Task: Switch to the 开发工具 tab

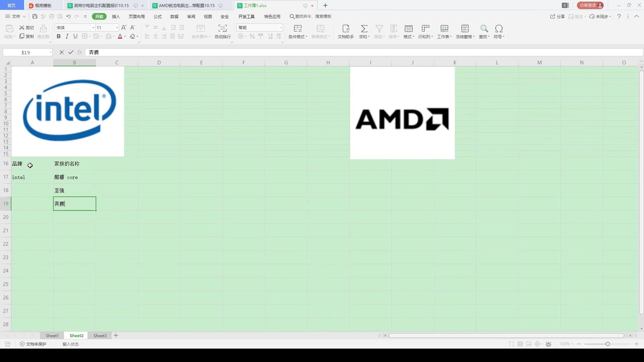Action: tap(247, 16)
